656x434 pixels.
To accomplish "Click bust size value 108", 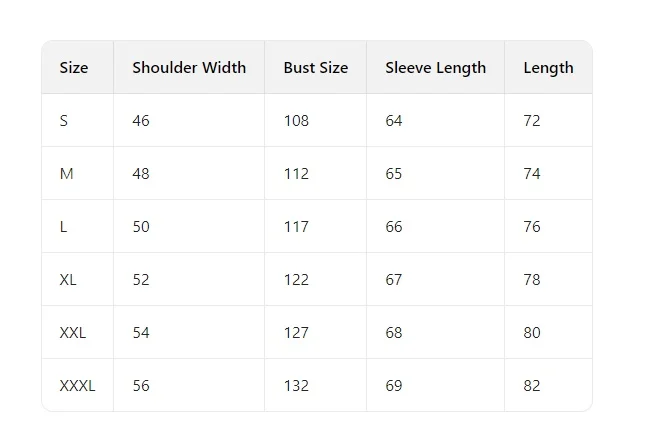I will tap(296, 121).
